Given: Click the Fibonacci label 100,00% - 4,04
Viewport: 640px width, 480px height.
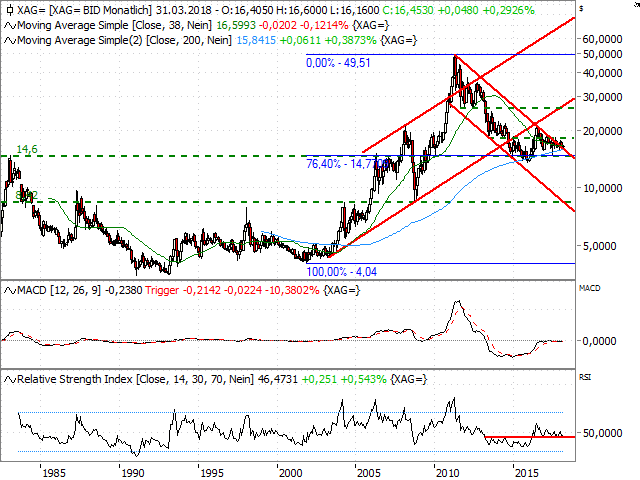Looking at the screenshot, I should 342,272.
